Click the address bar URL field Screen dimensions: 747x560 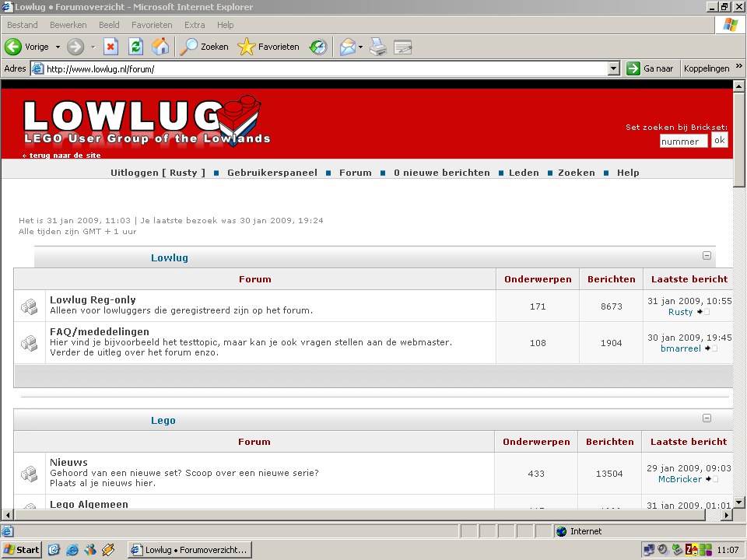tap(319, 68)
